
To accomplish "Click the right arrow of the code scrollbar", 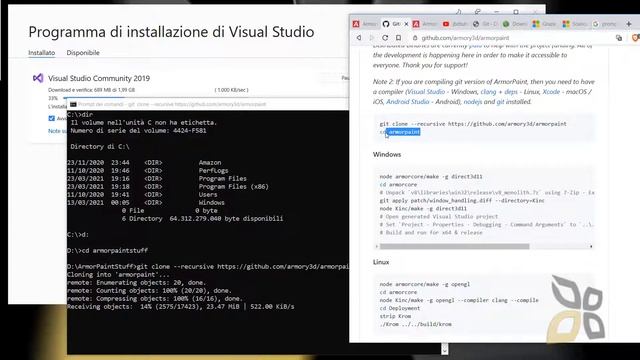I will pyautogui.click(x=591, y=247).
